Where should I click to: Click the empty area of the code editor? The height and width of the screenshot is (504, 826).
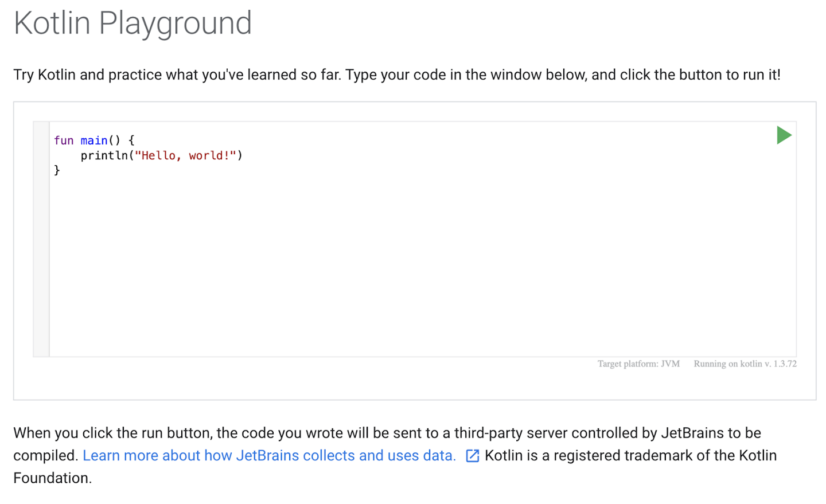[422, 264]
